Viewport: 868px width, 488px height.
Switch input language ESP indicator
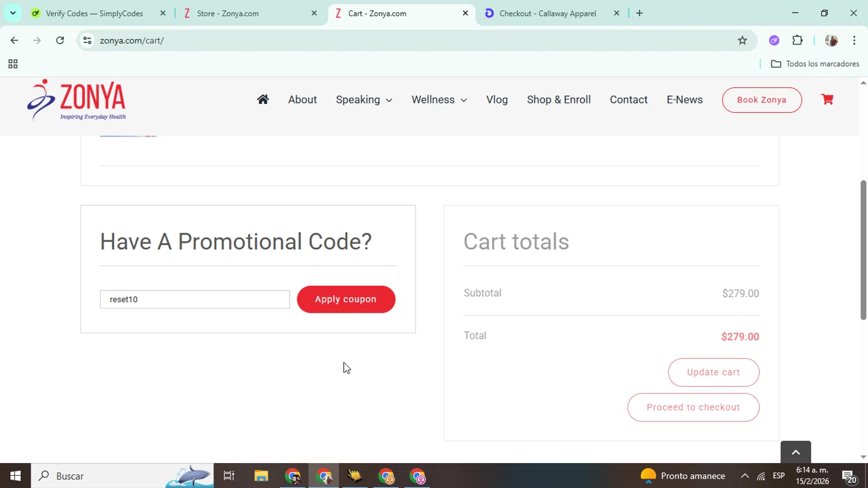[x=779, y=476]
